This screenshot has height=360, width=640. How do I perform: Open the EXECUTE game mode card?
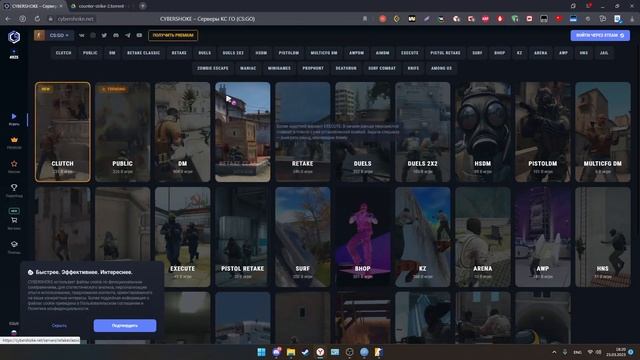pos(182,237)
